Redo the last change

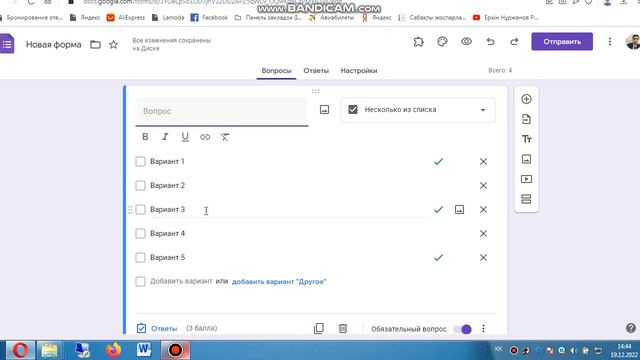click(x=514, y=42)
